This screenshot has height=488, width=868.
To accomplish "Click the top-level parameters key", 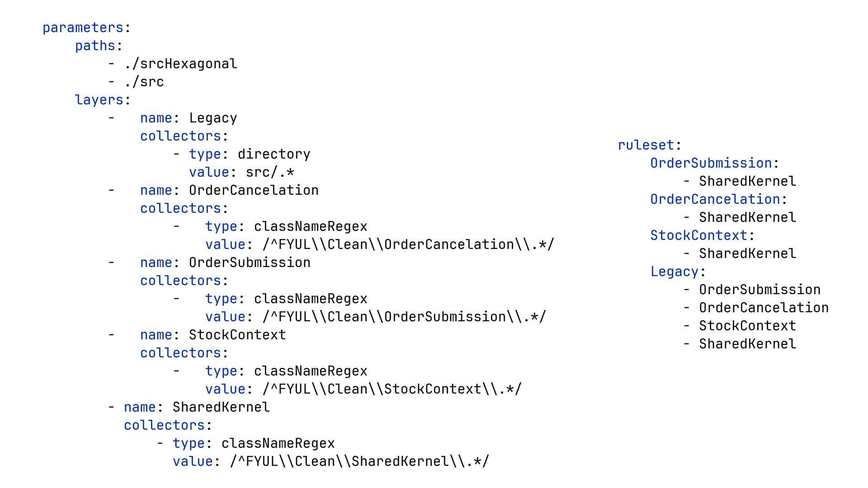I will (x=83, y=28).
